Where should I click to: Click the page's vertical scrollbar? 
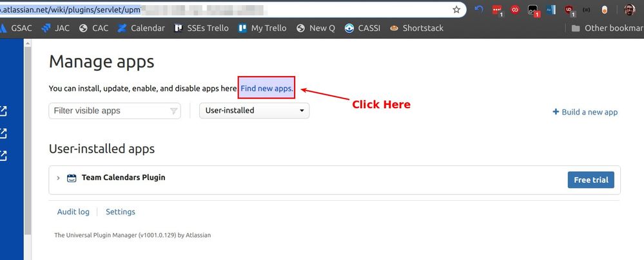28,142
